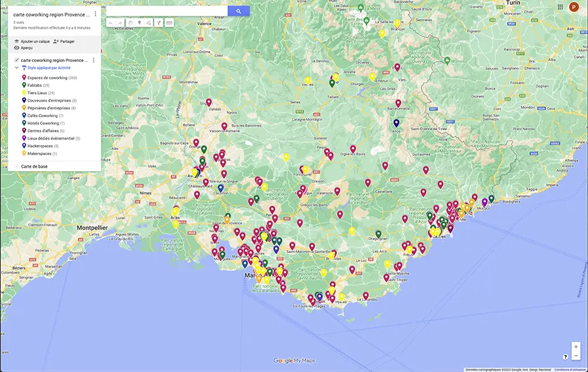Open the help question mark icon

click(x=566, y=356)
